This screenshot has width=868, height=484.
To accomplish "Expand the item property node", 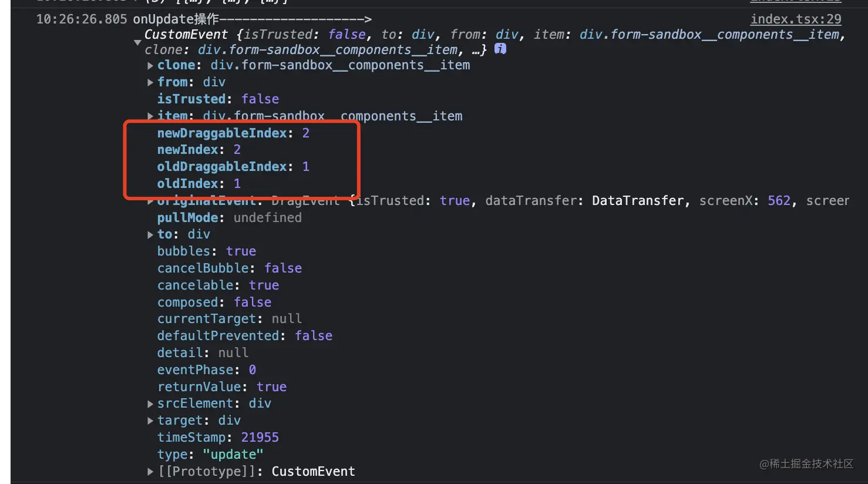I will point(150,116).
